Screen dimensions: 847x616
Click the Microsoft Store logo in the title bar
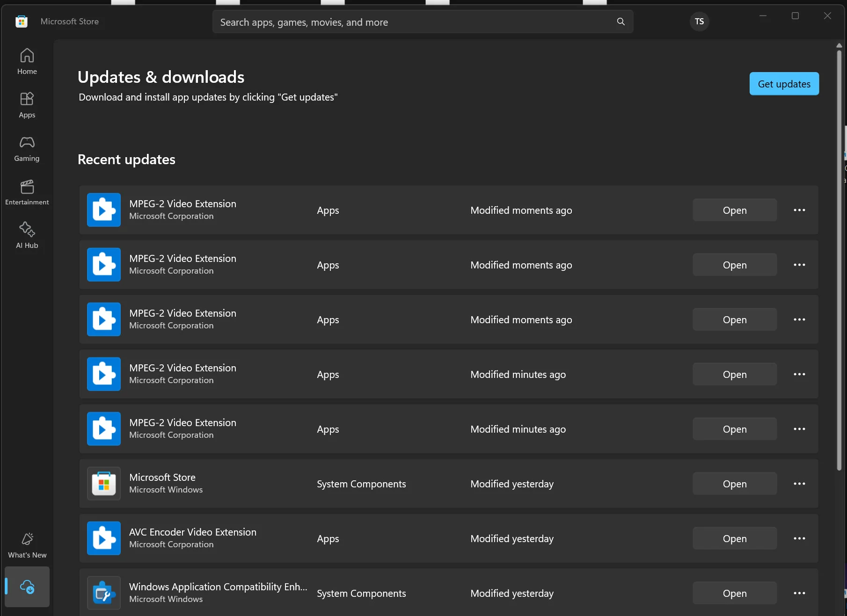[22, 22]
